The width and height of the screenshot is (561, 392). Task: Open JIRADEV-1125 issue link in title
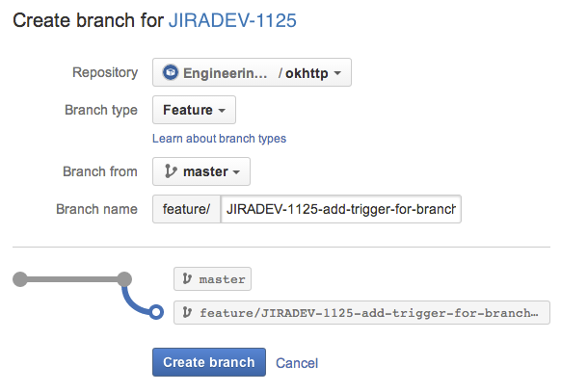[x=232, y=20]
